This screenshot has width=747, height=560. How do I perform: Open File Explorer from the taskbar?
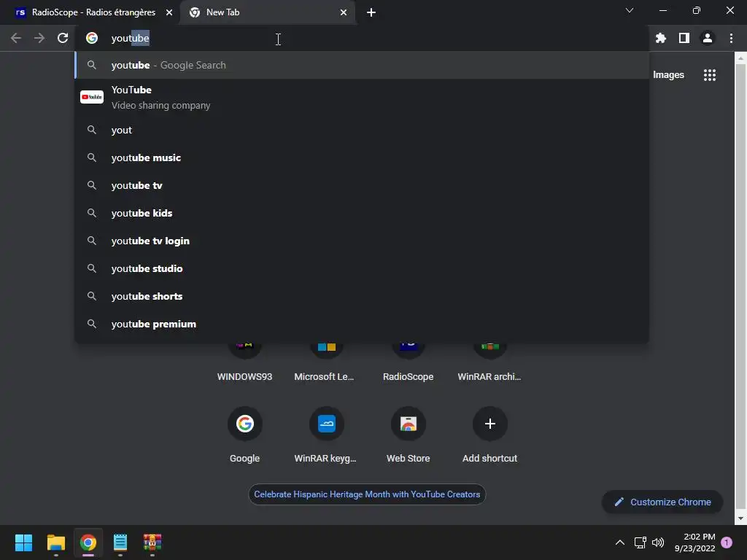tap(55, 542)
